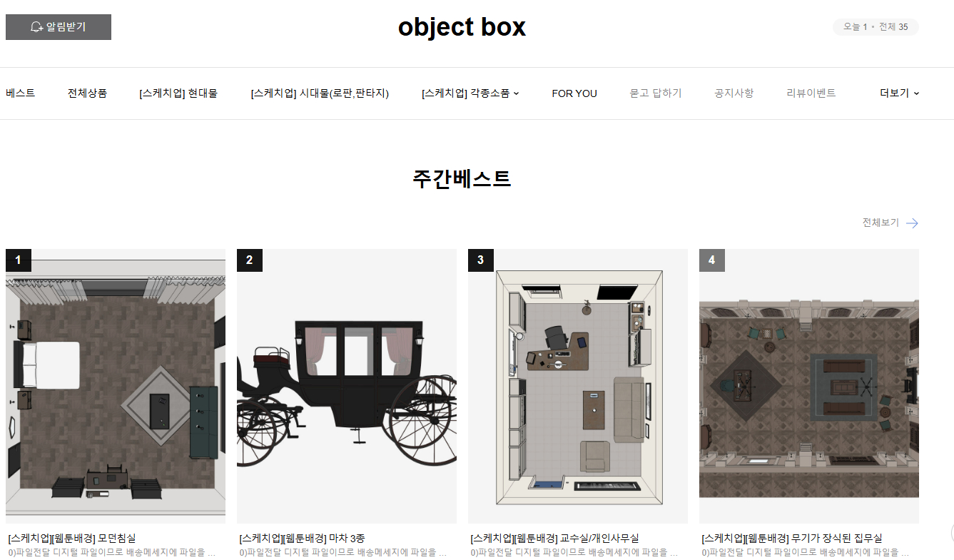
Task: Expand the 더보기 menu chevron
Action: tap(916, 93)
